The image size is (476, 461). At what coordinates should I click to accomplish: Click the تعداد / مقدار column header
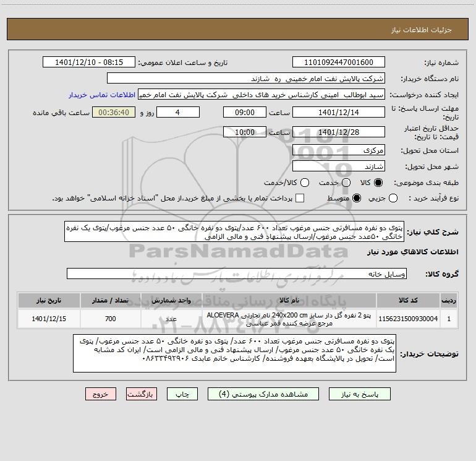click(x=111, y=300)
